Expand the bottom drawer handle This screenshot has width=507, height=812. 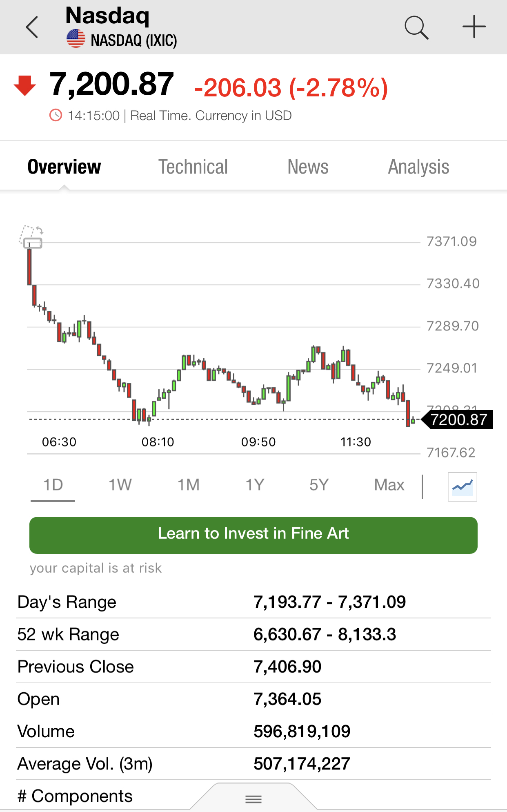[x=253, y=798]
